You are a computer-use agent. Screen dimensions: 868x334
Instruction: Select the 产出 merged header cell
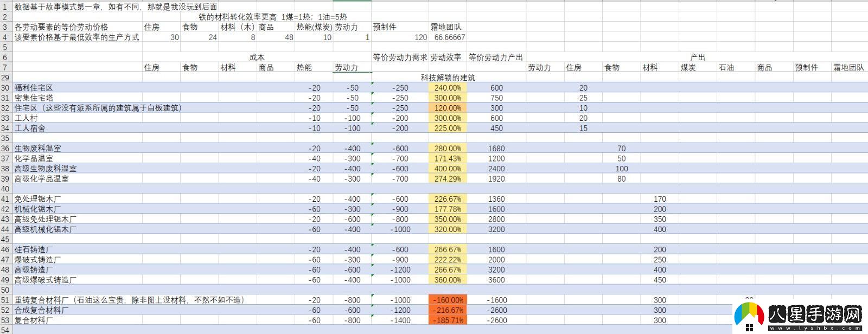coord(697,57)
